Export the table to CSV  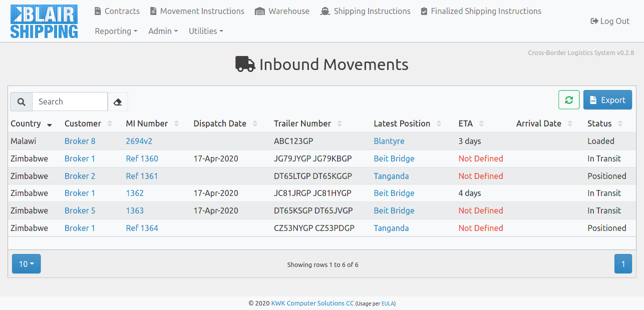[x=607, y=100]
